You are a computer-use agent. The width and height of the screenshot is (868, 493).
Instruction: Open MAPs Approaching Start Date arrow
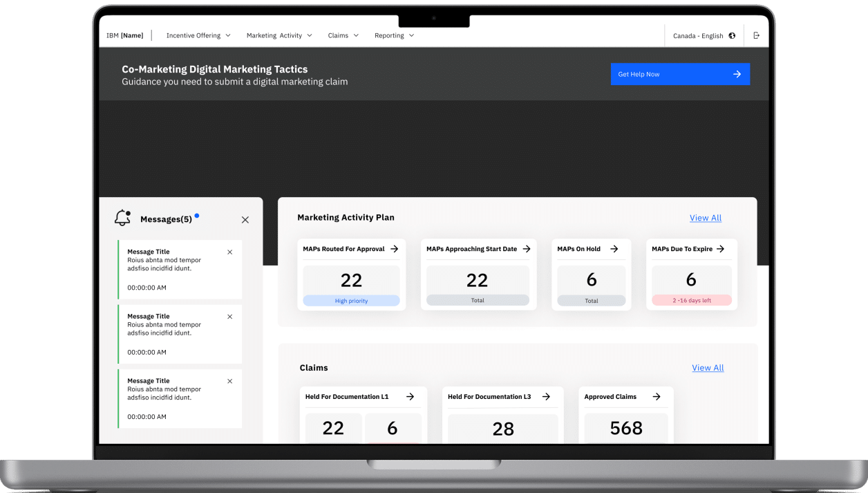coord(526,249)
